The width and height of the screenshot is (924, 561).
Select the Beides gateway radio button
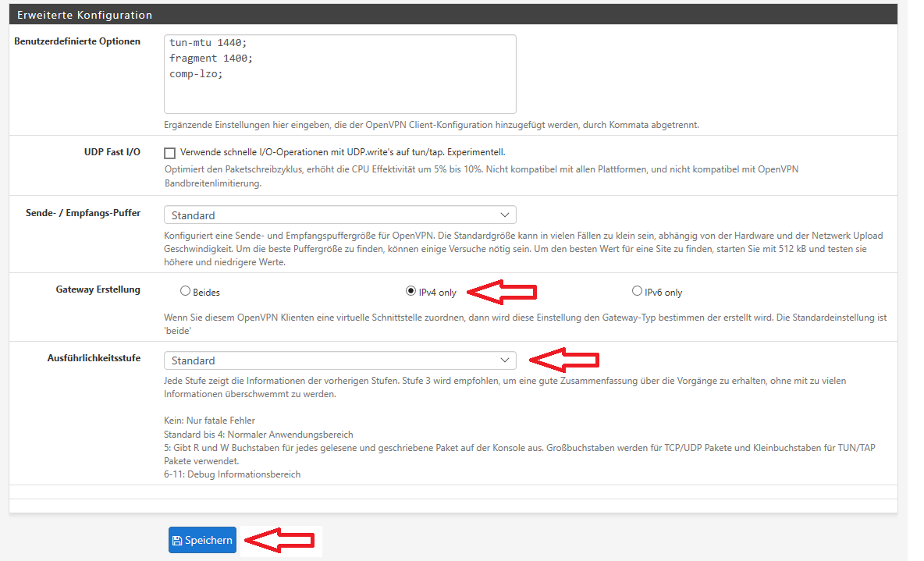(x=185, y=292)
